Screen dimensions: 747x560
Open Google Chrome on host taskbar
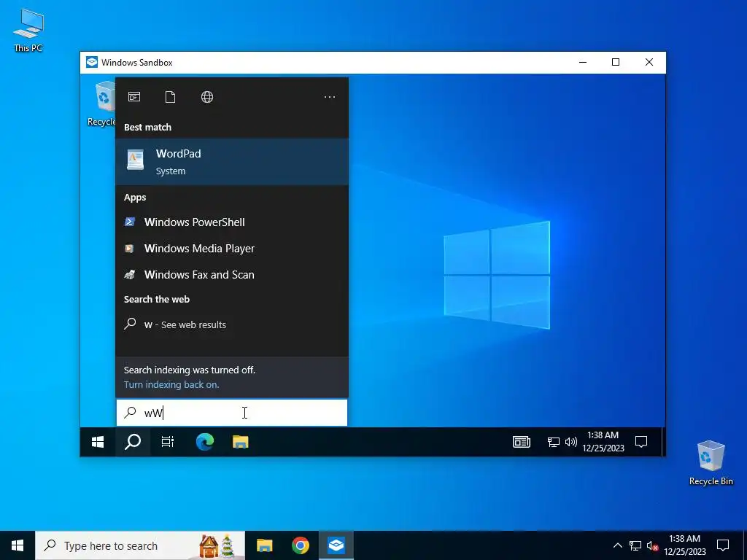pyautogui.click(x=300, y=545)
